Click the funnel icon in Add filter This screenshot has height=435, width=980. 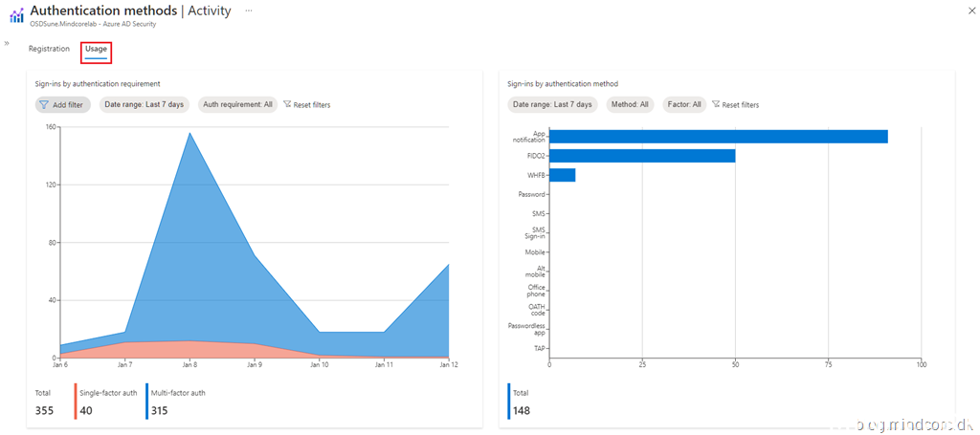(44, 105)
